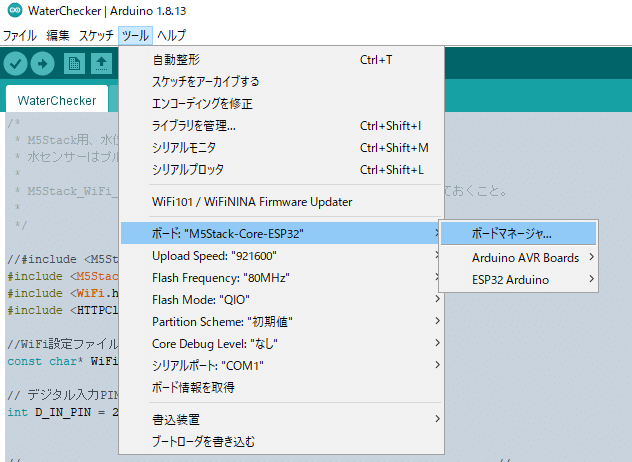Open the ヘルプ menu
632x462 pixels.
(x=172, y=35)
